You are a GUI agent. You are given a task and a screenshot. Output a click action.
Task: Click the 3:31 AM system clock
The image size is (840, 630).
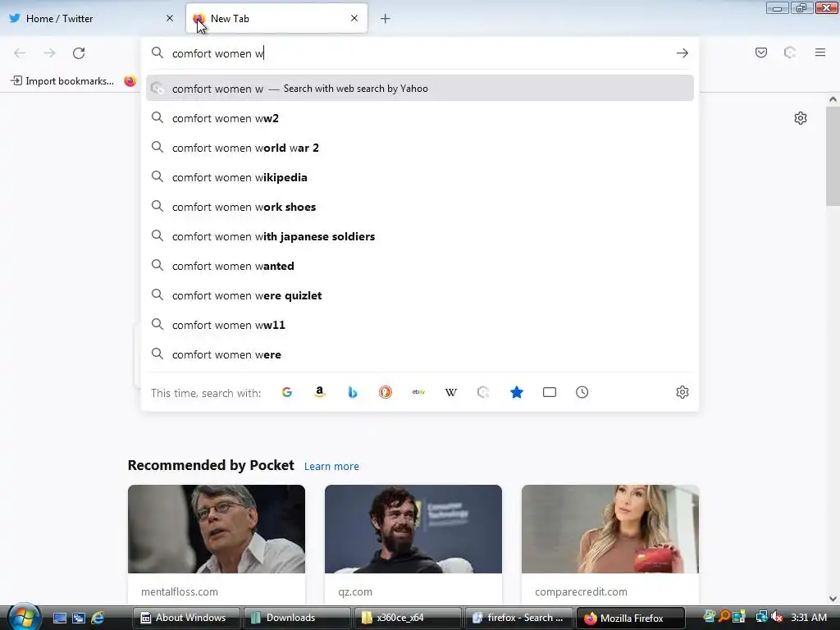click(809, 618)
